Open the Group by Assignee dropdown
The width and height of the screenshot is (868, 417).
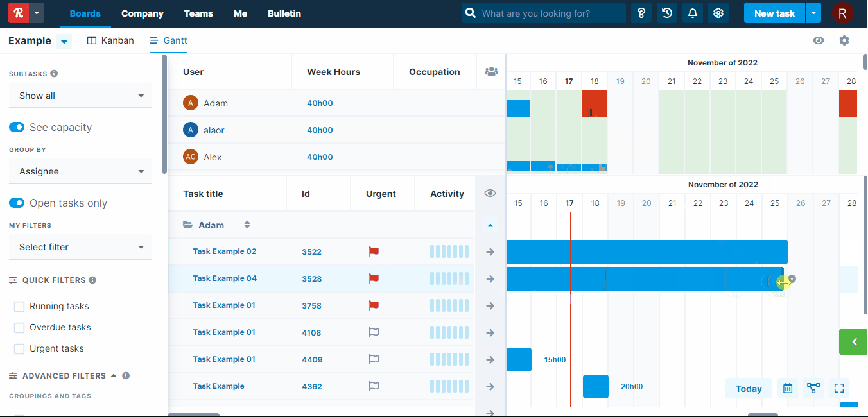tap(80, 171)
